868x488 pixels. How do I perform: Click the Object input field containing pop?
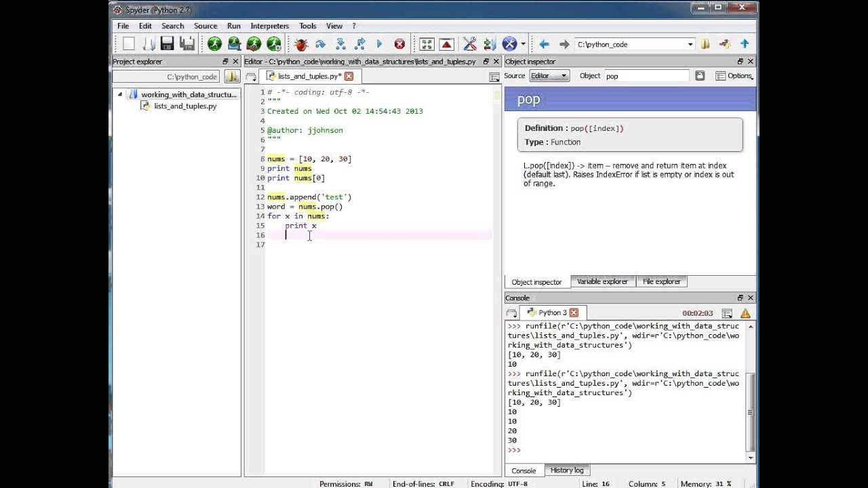coord(647,76)
